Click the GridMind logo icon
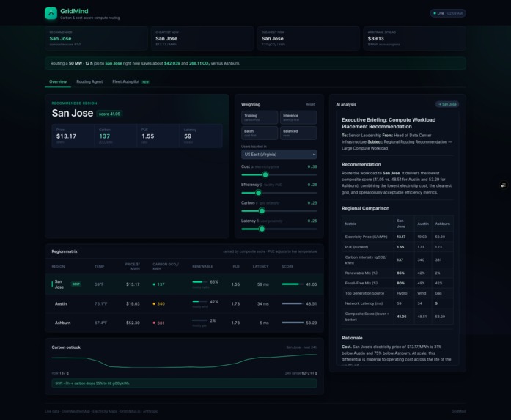 coord(51,13)
